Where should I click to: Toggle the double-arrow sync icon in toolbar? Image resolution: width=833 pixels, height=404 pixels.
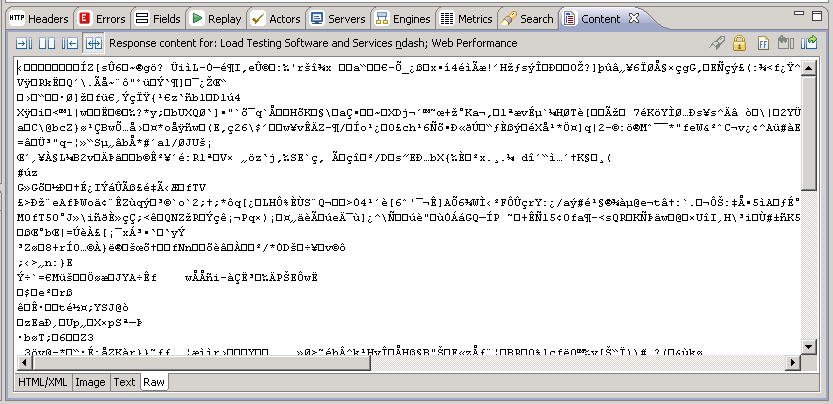[94, 43]
